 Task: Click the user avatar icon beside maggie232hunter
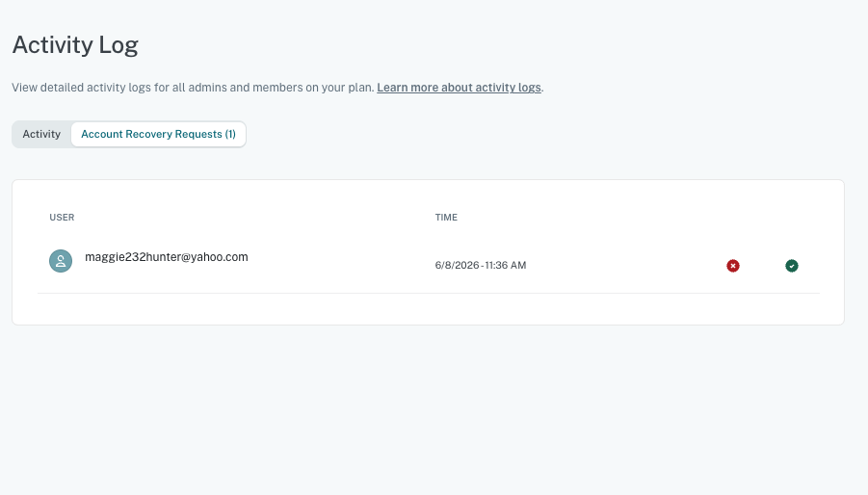pyautogui.click(x=61, y=261)
